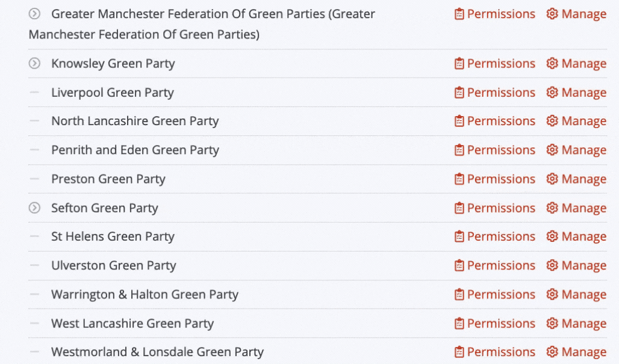Open Manage for Sefton Green Party
The image size is (619, 364).
pos(576,208)
